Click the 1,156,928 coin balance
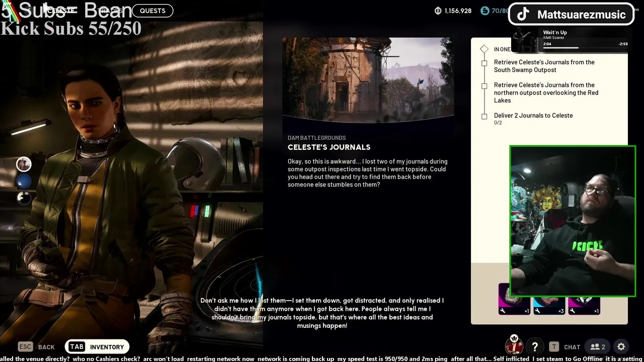This screenshot has height=362, width=644. [x=458, y=11]
